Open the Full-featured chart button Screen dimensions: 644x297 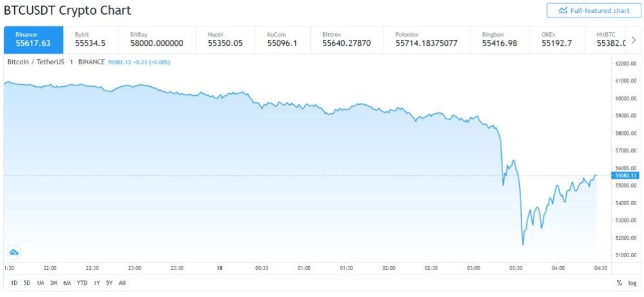coord(594,11)
